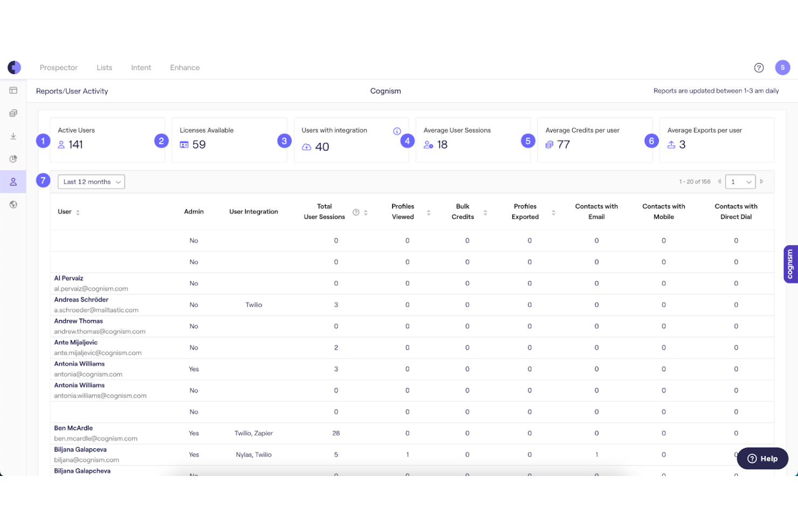
Task: Select user Ben McArdle
Action: pyautogui.click(x=73, y=428)
